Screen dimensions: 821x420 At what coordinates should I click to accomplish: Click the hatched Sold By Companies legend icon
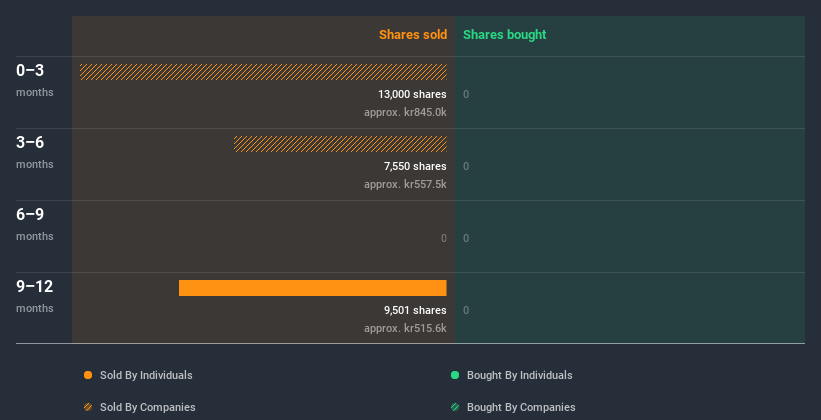88,407
